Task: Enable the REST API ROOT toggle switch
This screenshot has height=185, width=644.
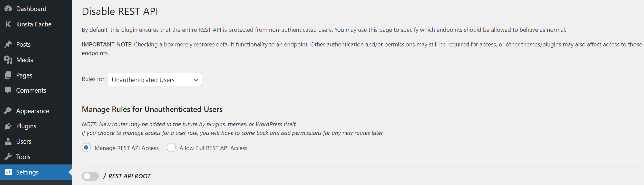Action: coord(90,176)
